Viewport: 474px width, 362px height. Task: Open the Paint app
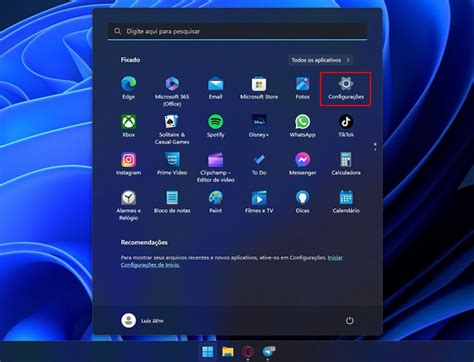pyautogui.click(x=216, y=202)
